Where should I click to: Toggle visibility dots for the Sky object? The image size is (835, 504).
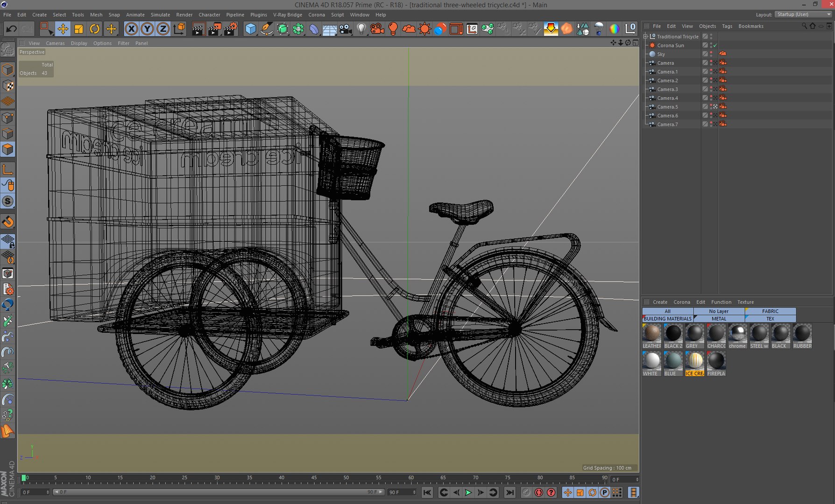(711, 54)
